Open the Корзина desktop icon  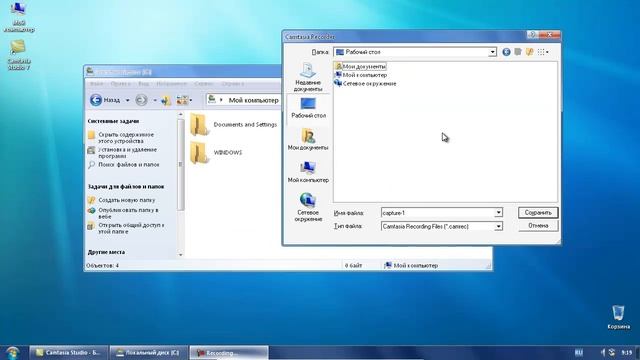(618, 317)
